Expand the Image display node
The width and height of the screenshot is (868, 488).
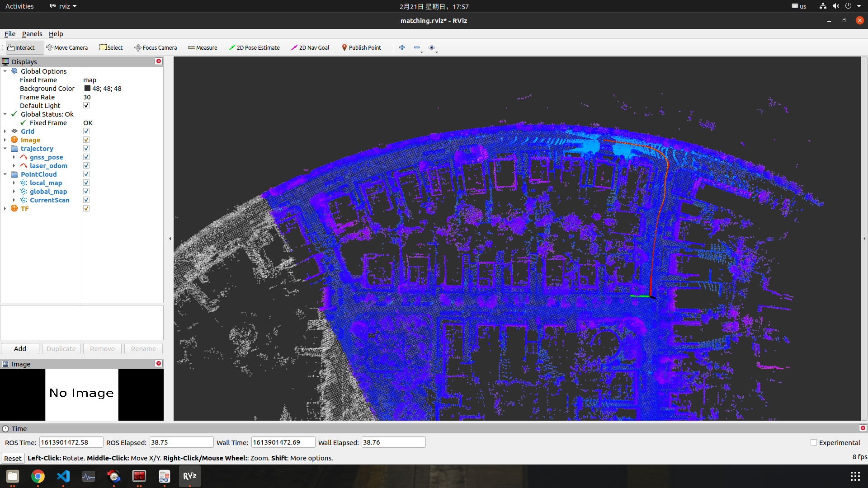click(x=5, y=140)
